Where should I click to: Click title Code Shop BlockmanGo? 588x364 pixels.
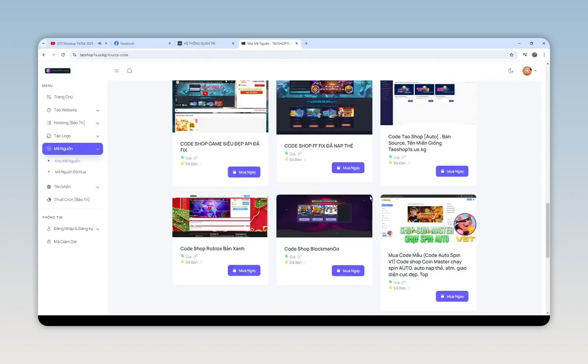click(x=312, y=249)
